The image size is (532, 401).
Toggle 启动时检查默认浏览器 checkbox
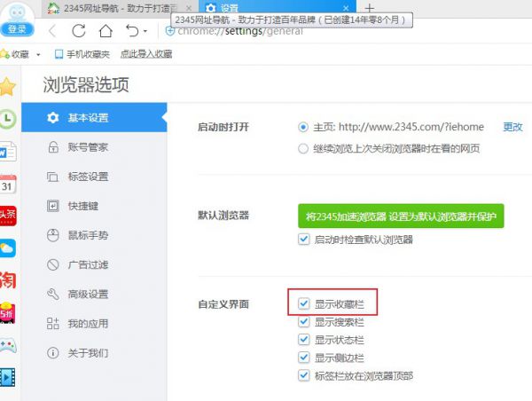303,240
